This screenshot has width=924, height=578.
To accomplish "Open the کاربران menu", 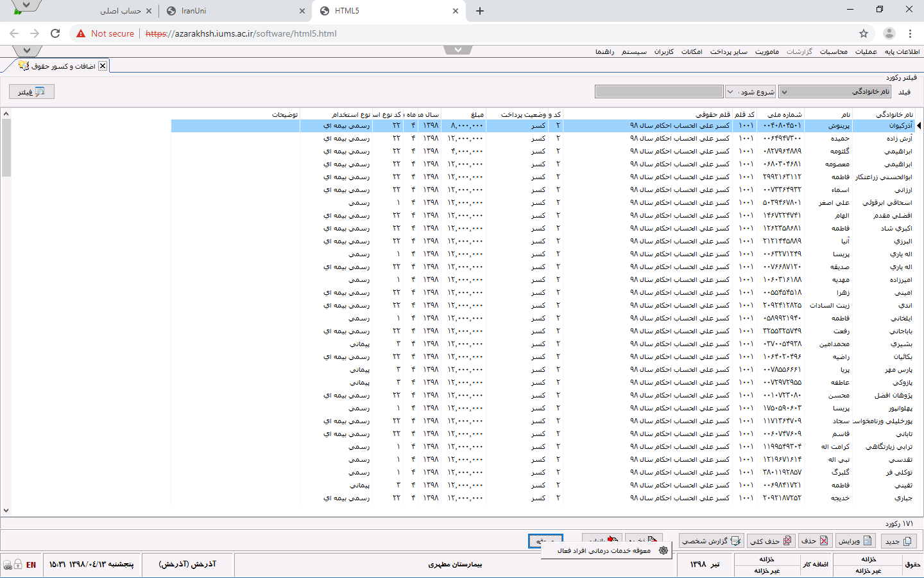I will click(x=664, y=51).
